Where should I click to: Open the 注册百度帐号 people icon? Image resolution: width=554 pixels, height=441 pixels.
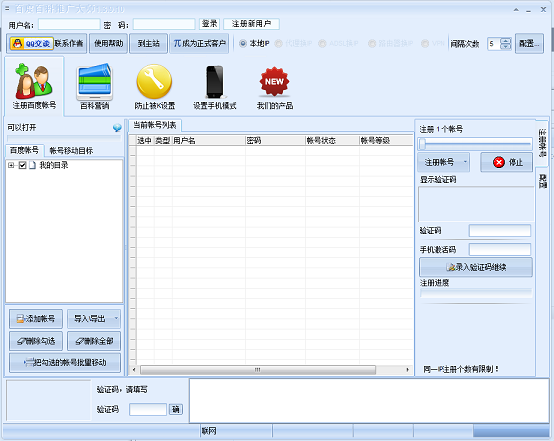(x=34, y=82)
